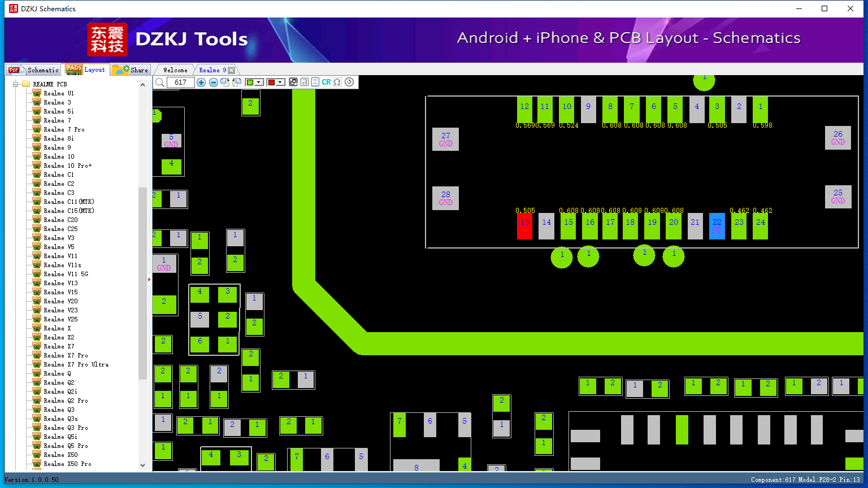Select the Realme 9 document tab
Image resolution: width=868 pixels, height=488 pixels.
click(x=212, y=70)
